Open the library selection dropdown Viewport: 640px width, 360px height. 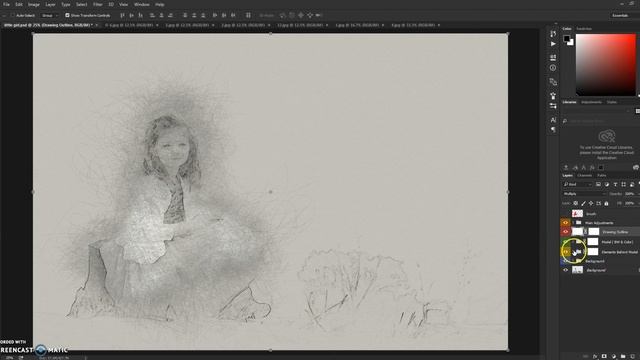click(x=596, y=111)
